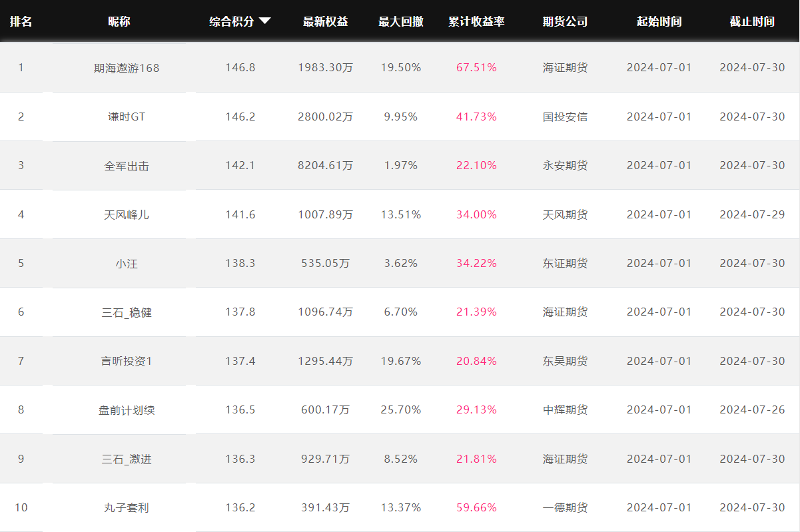Click score value 136.5
This screenshot has height=532, width=800.
pyautogui.click(x=240, y=409)
